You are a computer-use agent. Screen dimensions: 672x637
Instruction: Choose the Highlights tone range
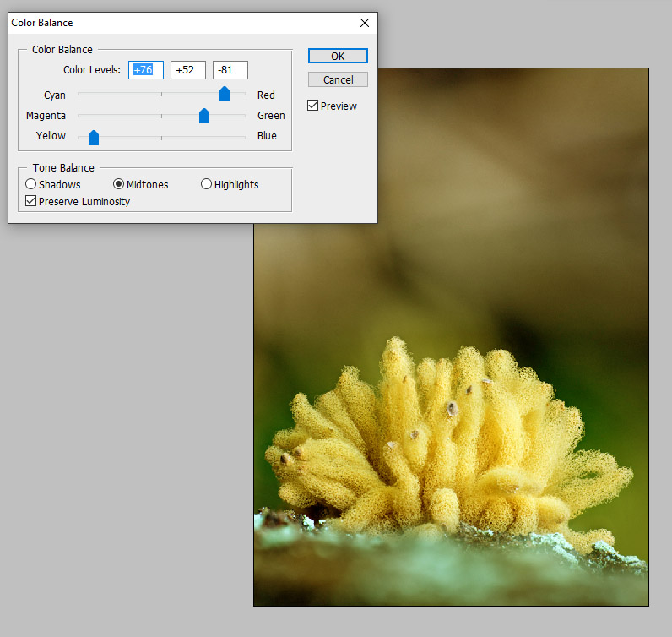tap(207, 184)
